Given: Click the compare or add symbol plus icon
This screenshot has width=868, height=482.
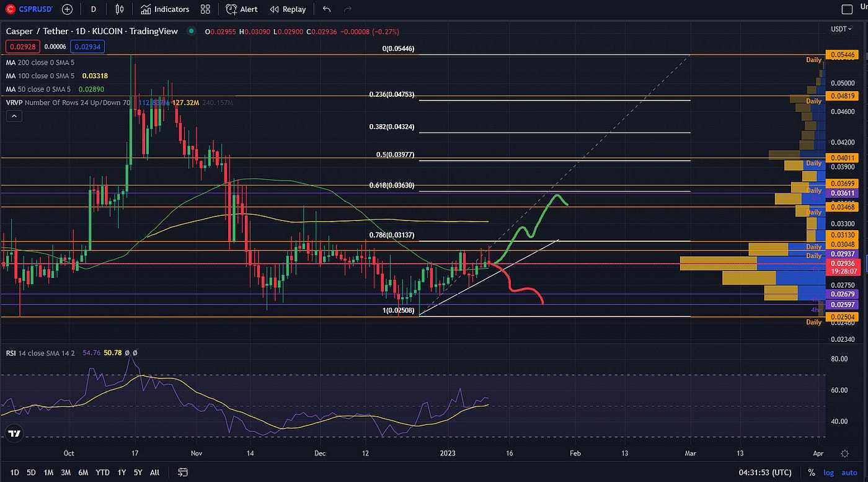Looking at the screenshot, I should point(67,9).
